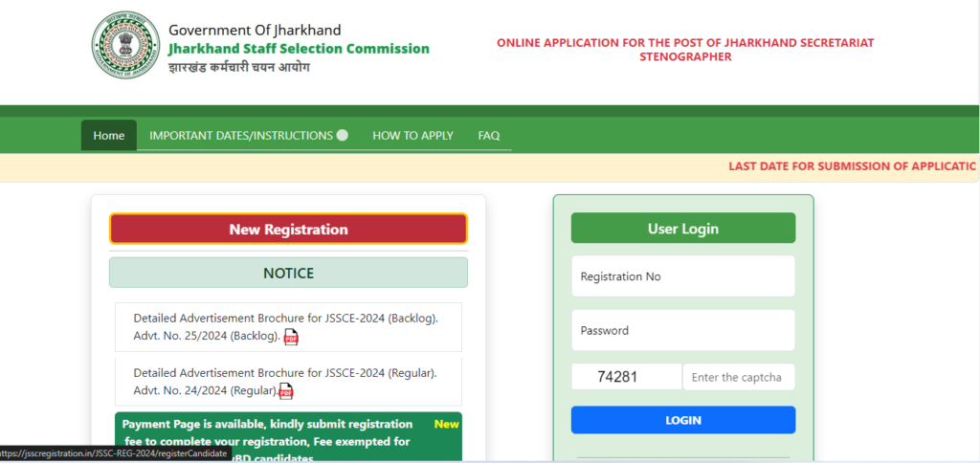Click the Hindi commission name text
This screenshot has width=980, height=463.
238,67
